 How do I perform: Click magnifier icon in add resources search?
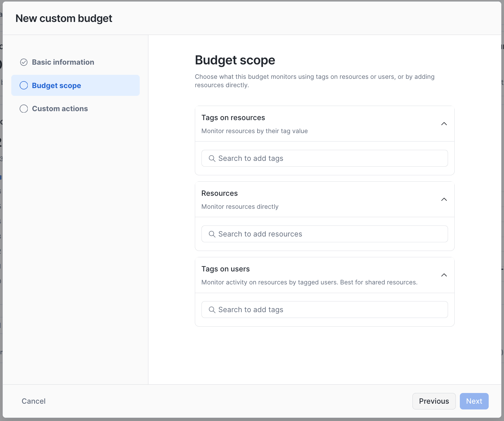[212, 234]
